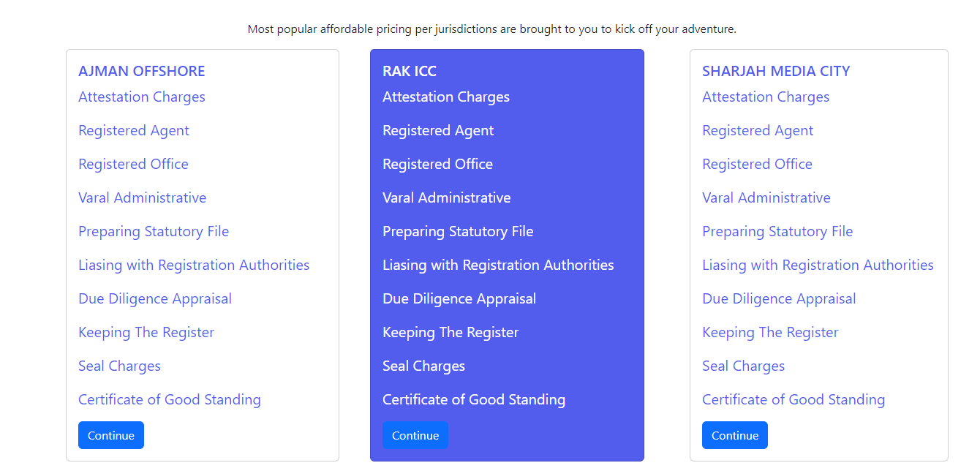This screenshot has width=980, height=471.
Task: Click Registered Agent in RAK ICC card
Action: pyautogui.click(x=437, y=130)
